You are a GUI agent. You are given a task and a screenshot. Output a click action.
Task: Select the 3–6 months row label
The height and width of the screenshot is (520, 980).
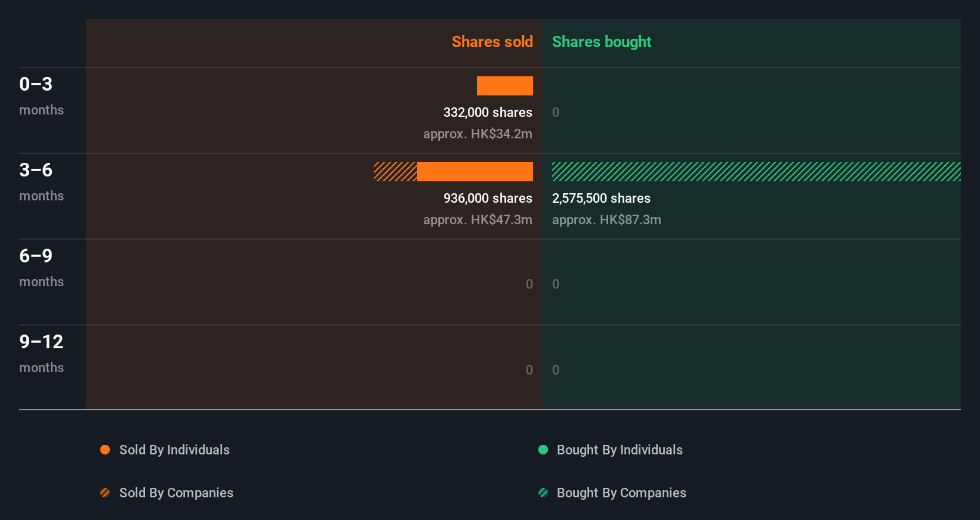pos(36,170)
